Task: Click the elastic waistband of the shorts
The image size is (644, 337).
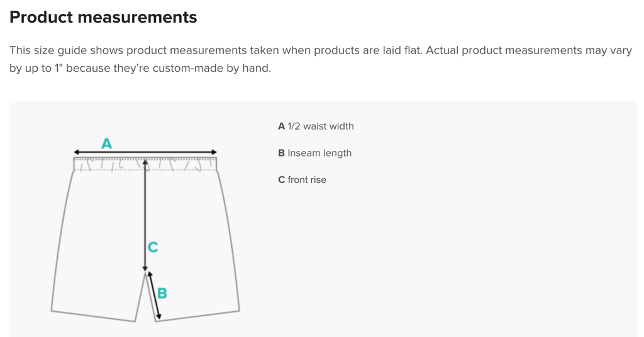Action: 145,164
